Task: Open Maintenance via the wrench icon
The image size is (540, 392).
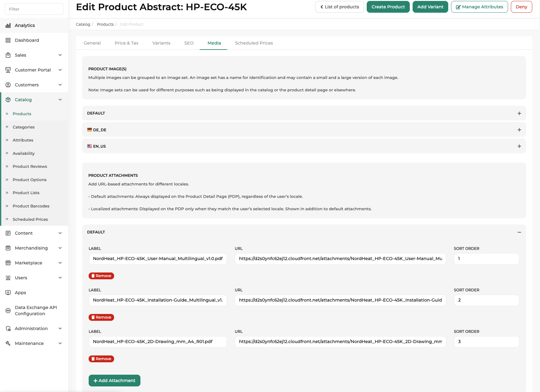Action: [x=8, y=343]
